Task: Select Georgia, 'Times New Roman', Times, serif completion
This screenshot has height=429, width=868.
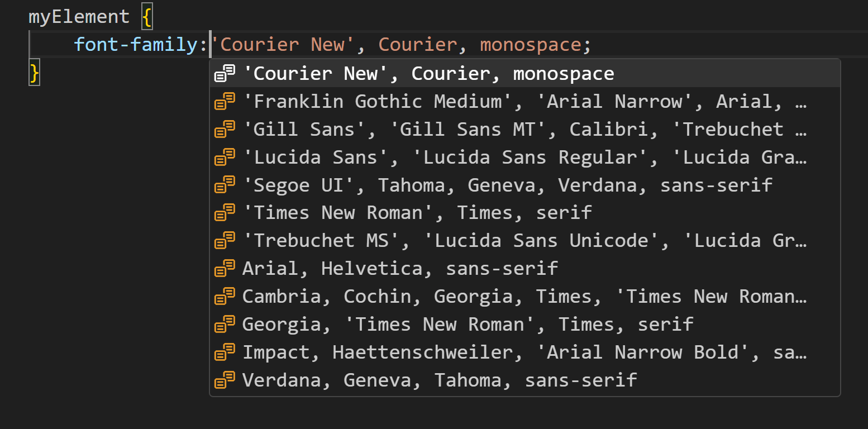Action: tap(524, 325)
